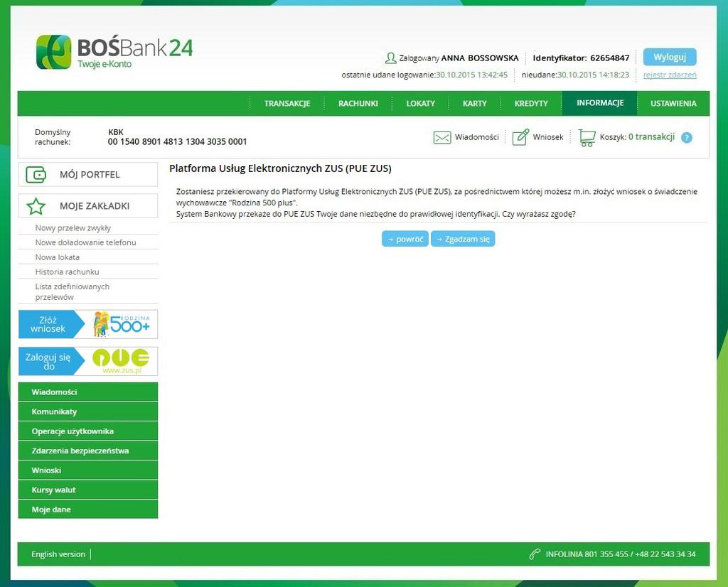
Task: Click the last successful login timestamp 13:42:45
Action: [471, 75]
